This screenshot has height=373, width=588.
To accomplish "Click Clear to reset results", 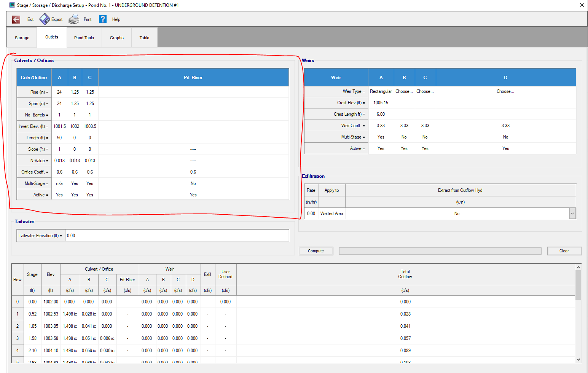I will coord(564,251).
